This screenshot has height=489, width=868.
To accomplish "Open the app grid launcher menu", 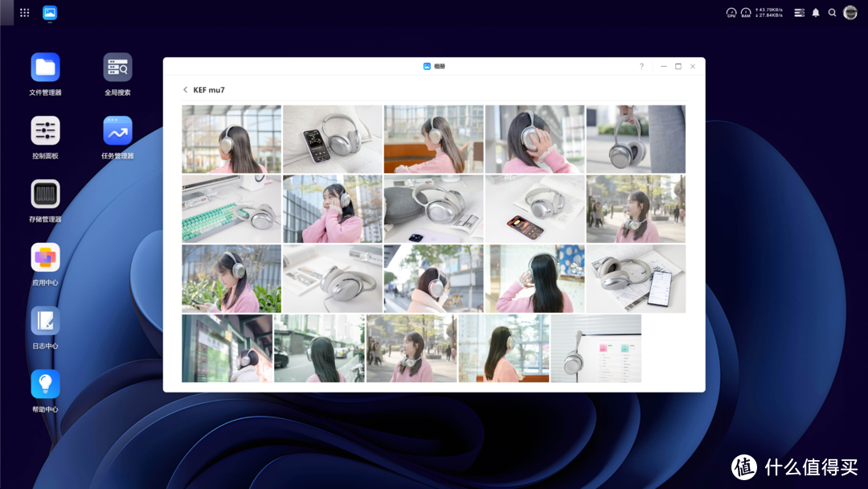I will pyautogui.click(x=25, y=13).
